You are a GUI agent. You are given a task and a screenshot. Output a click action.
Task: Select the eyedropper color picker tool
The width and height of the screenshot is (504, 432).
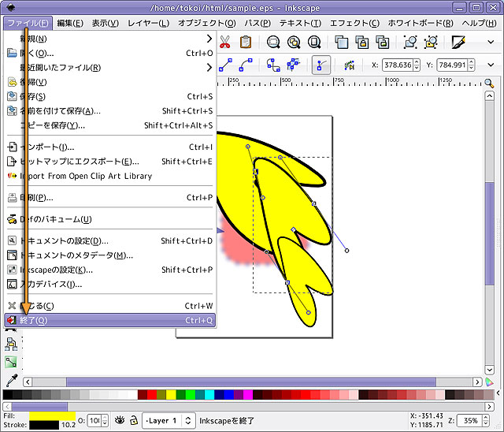11,381
